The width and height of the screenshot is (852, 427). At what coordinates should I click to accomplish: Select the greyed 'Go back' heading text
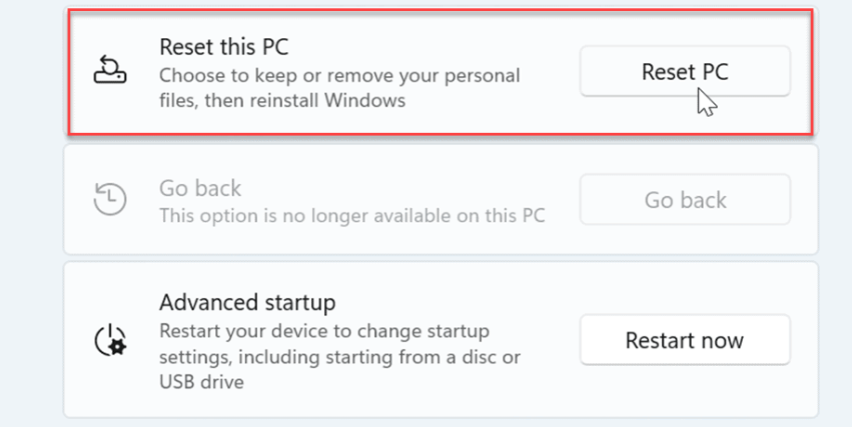pyautogui.click(x=200, y=188)
